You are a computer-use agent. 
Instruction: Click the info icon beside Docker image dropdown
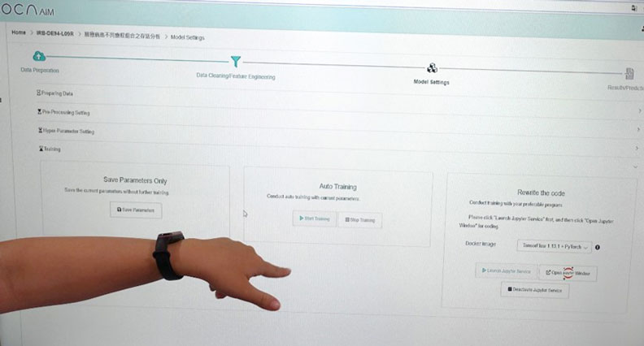(x=598, y=247)
